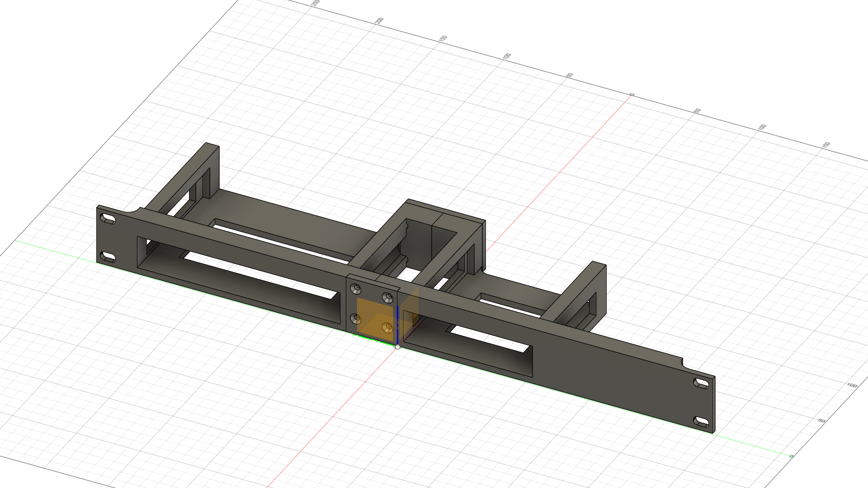
Task: Select bottom-left countersunk hole on center plate
Action: [356, 319]
